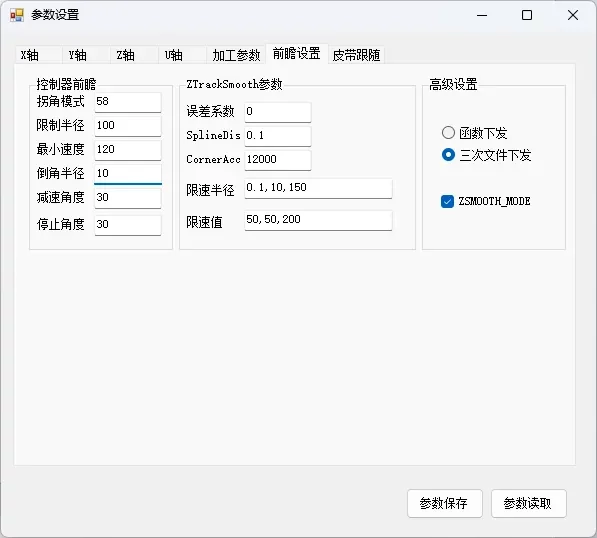The height and width of the screenshot is (538, 597).
Task: Select the 三次文件下发 radio option
Action: pos(448,155)
